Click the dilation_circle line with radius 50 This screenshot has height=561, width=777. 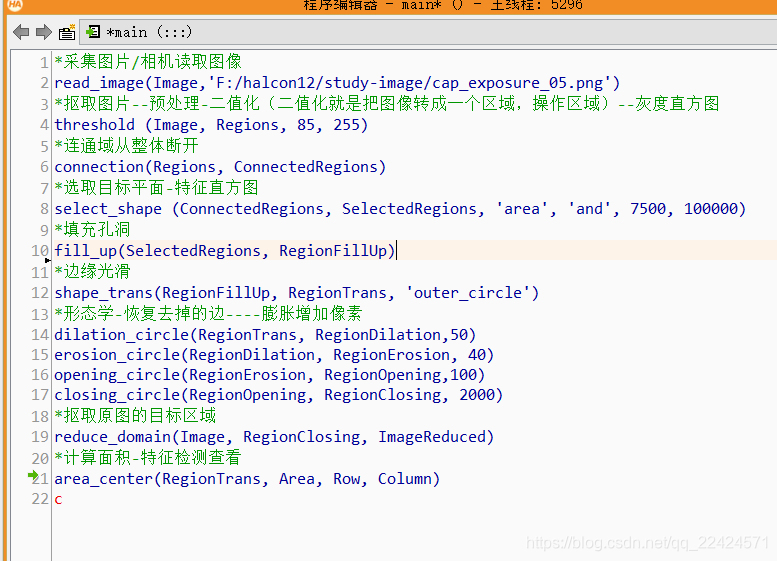[265, 335]
